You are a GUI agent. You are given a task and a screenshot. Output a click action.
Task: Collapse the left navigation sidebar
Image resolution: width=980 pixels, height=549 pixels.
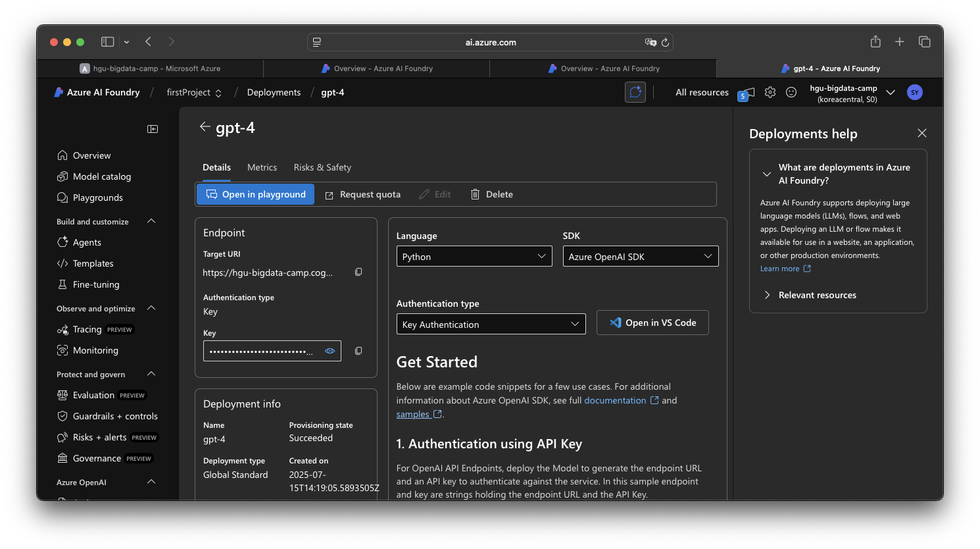pyautogui.click(x=153, y=129)
